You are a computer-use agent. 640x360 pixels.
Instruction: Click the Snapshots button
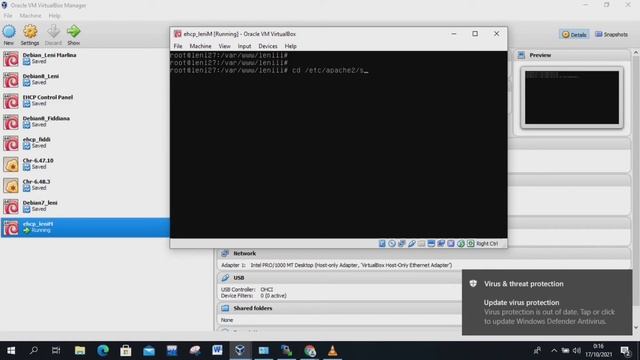coord(611,35)
